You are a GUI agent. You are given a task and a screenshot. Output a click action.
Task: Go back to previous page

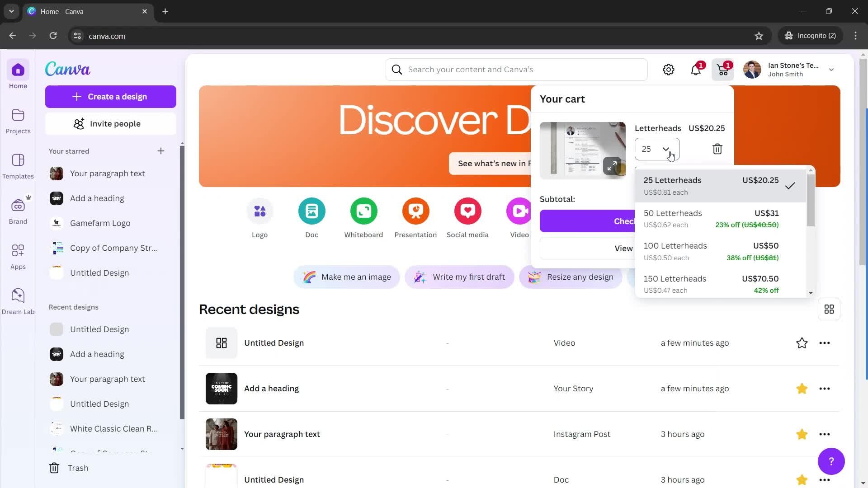click(x=13, y=36)
